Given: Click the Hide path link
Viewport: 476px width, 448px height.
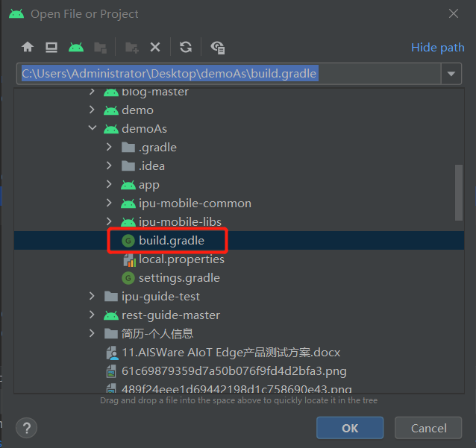Looking at the screenshot, I should 437,47.
